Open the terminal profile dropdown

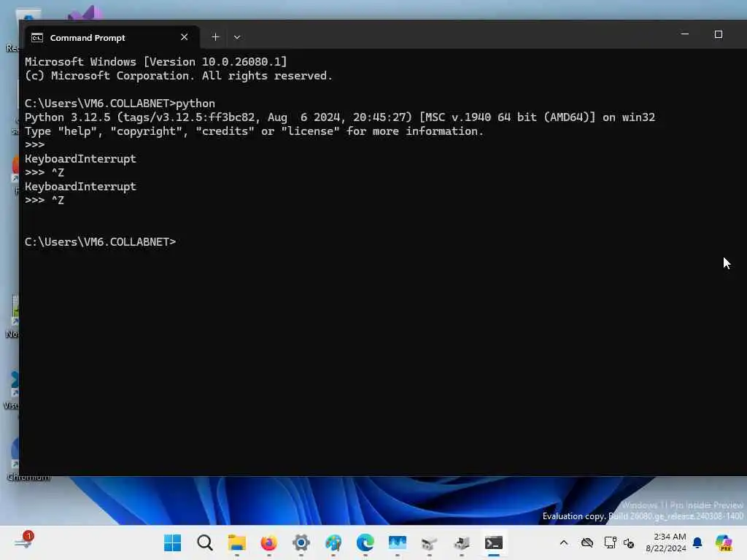click(237, 37)
